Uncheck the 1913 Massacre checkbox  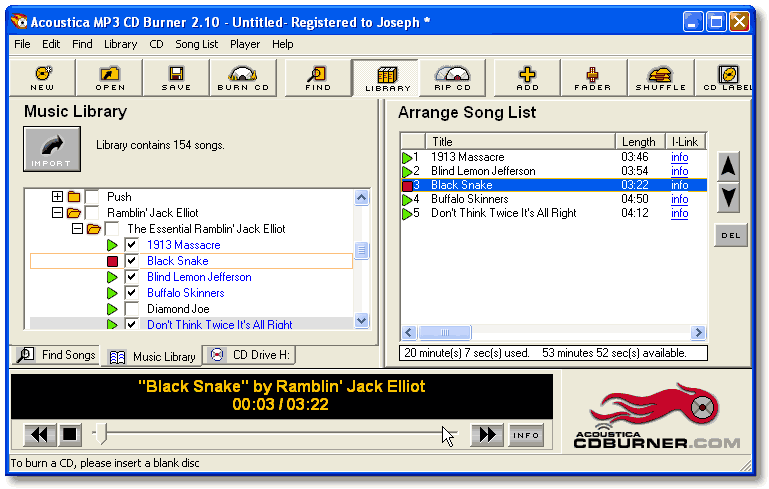[x=131, y=245]
